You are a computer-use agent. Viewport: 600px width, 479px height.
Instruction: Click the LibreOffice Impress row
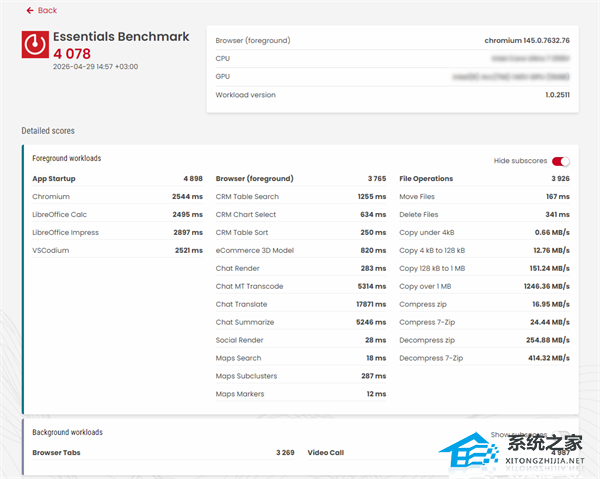pos(117,233)
